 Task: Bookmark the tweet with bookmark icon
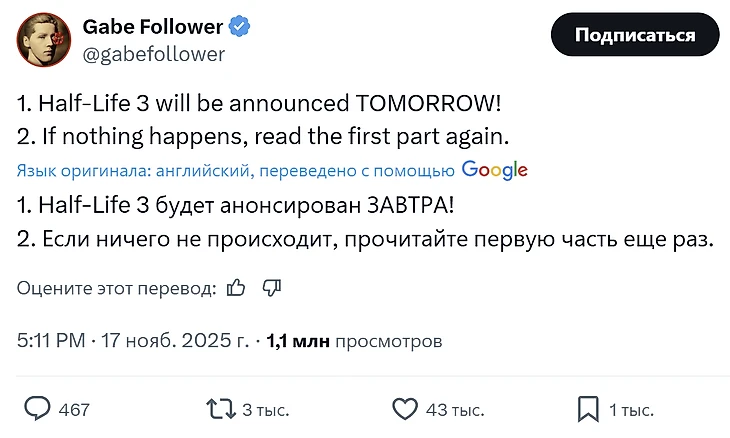click(x=588, y=408)
